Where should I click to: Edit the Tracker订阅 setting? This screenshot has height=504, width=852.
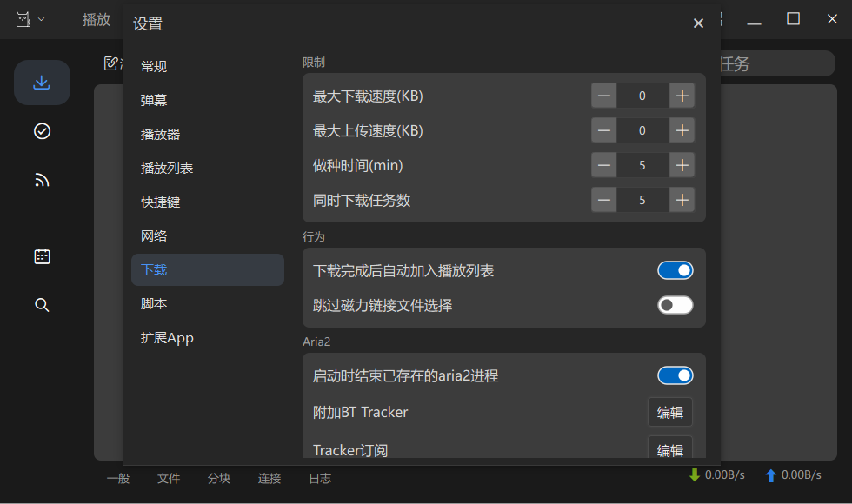[x=670, y=448]
